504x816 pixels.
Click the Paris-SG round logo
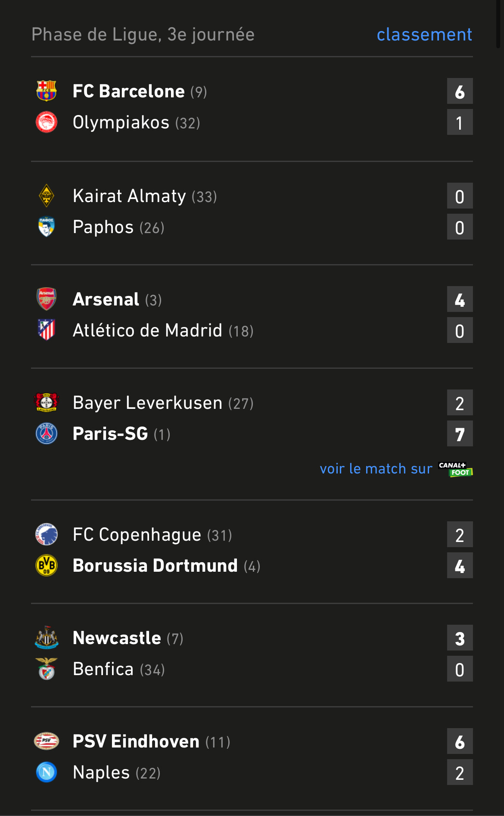(x=47, y=433)
